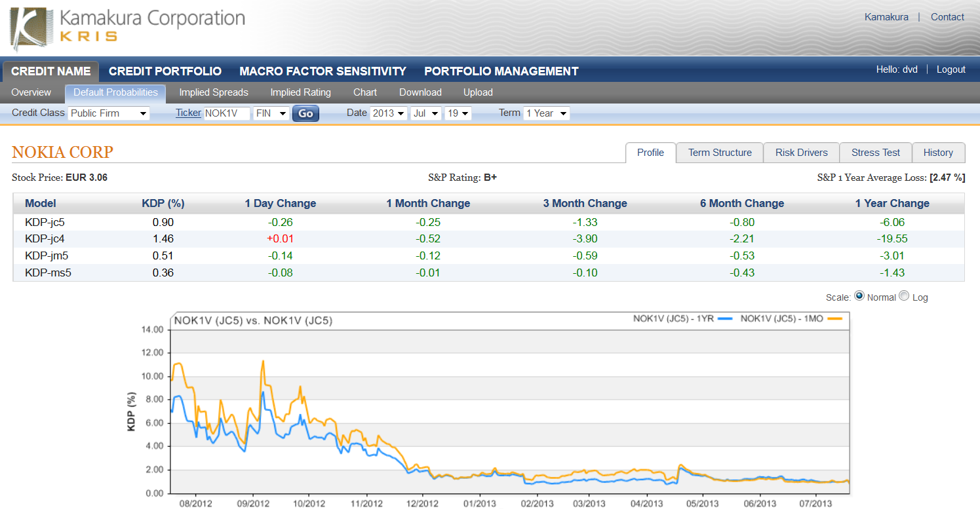Click S&P 1 Year Average Loss value
The image size is (980, 509).
point(947,178)
